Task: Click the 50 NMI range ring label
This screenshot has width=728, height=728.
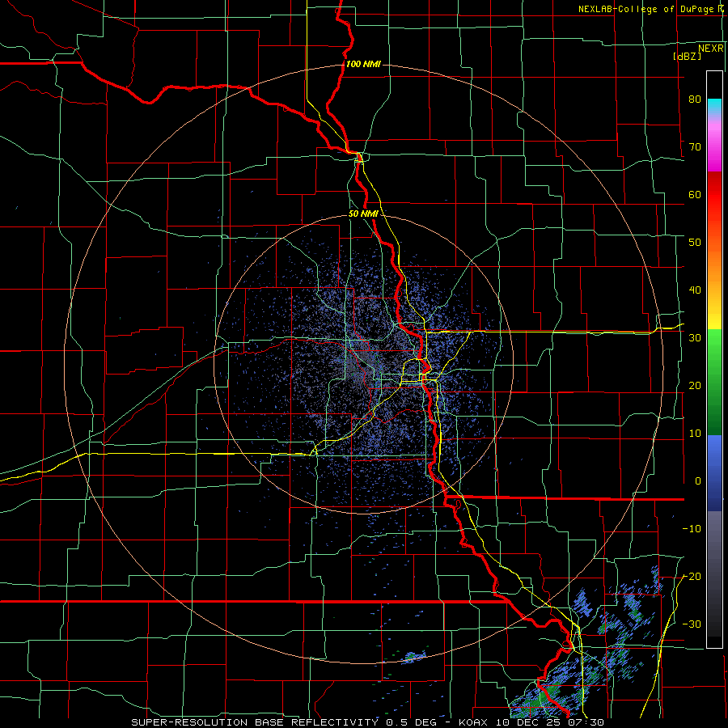Action: tap(363, 214)
